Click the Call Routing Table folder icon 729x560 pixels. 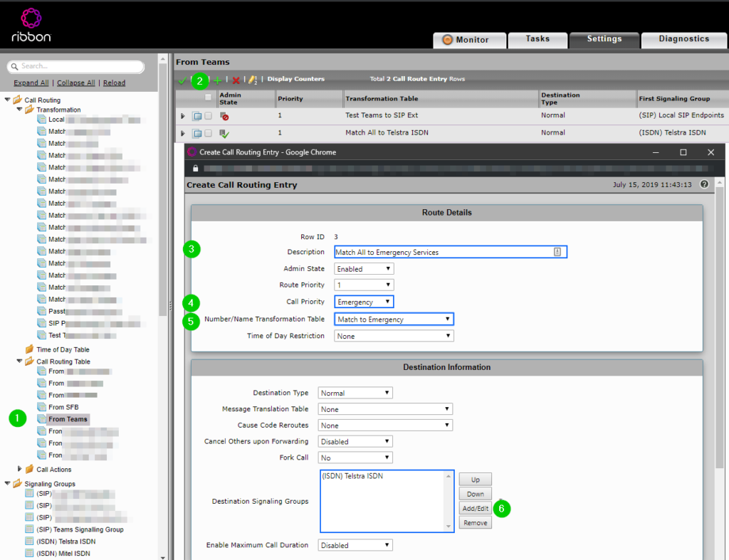pyautogui.click(x=29, y=361)
